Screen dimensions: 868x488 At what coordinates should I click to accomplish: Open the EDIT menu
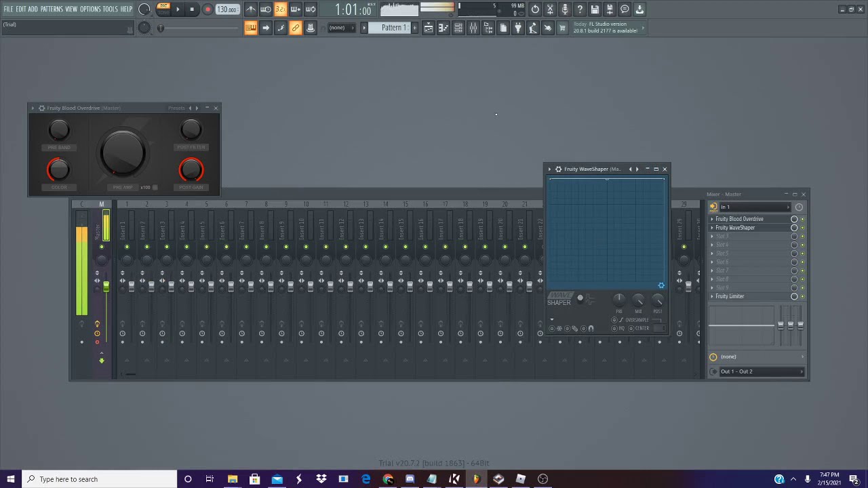point(20,9)
